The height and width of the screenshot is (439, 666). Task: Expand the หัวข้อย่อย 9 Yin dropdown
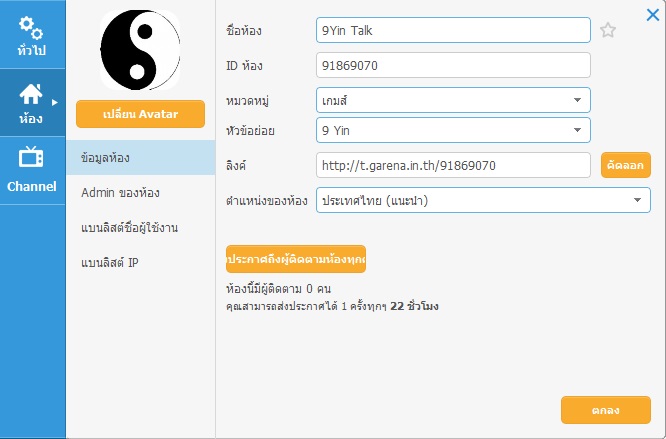(x=453, y=129)
